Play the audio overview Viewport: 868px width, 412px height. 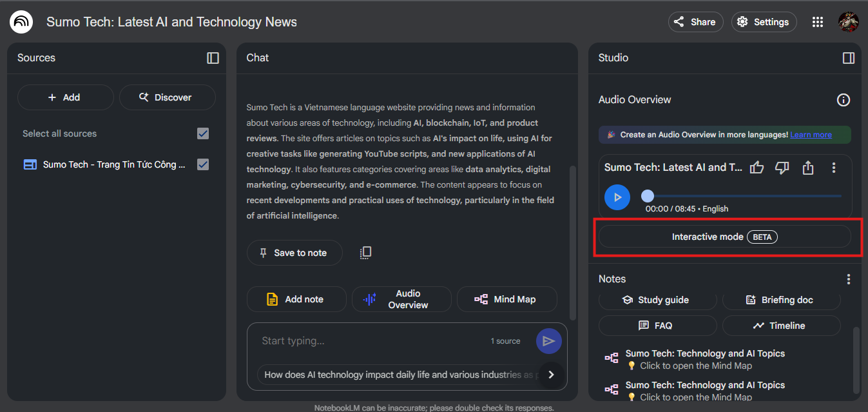[x=617, y=197]
